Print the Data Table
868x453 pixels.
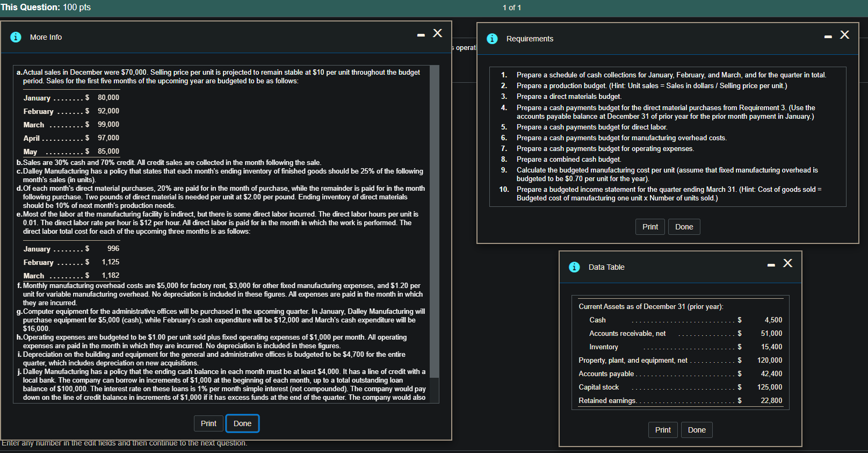pos(663,430)
